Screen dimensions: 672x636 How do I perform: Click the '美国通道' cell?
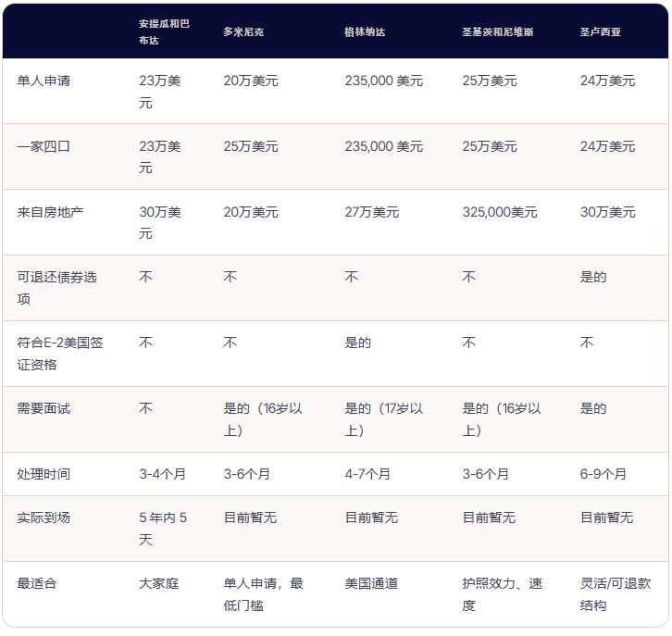pos(371,583)
